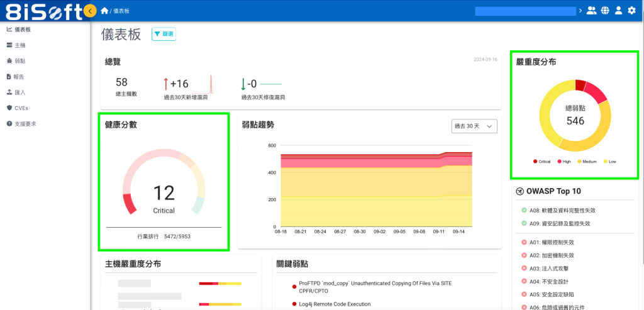
Task: Click red up arrow beside +16
Action: (166, 84)
